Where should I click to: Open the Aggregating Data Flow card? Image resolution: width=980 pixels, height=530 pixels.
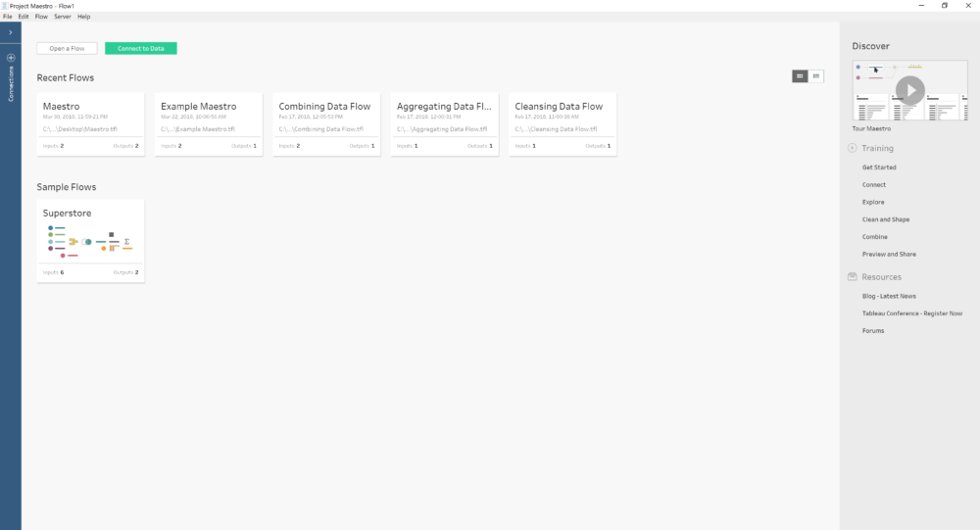click(445, 124)
